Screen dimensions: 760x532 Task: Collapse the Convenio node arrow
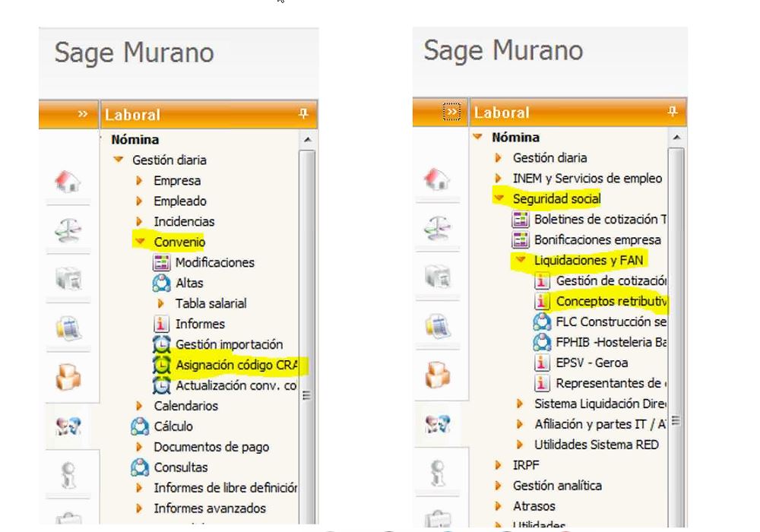pos(140,241)
